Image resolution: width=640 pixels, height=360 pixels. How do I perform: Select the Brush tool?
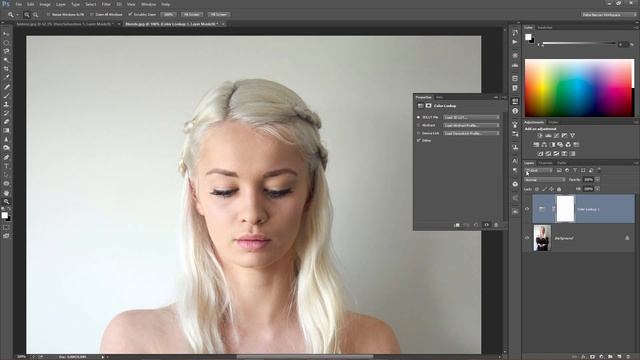tap(6, 96)
